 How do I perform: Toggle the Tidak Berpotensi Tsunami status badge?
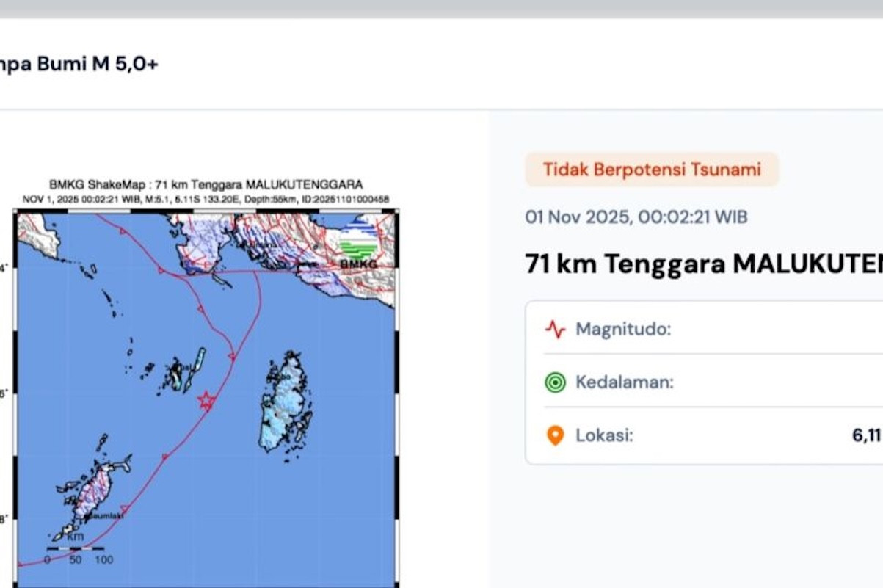[x=652, y=169]
